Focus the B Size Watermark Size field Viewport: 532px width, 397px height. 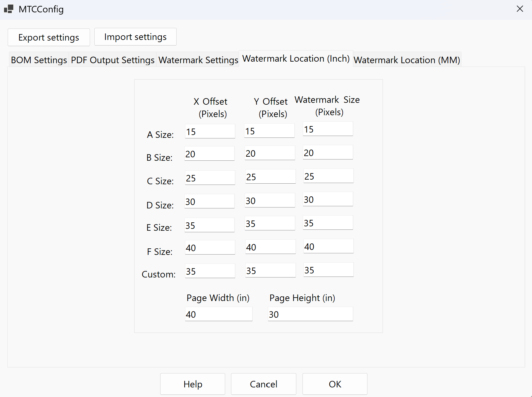pos(328,152)
